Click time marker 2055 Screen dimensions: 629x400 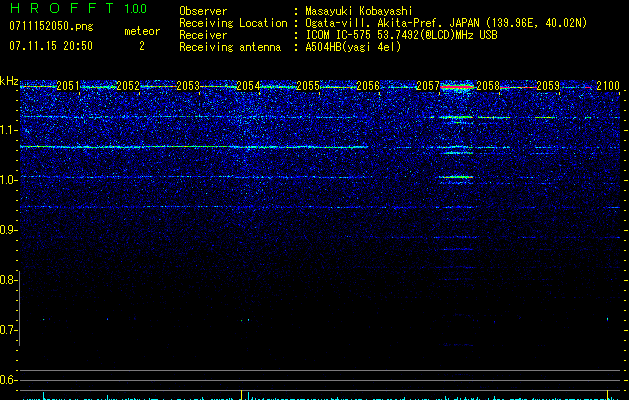308,85
